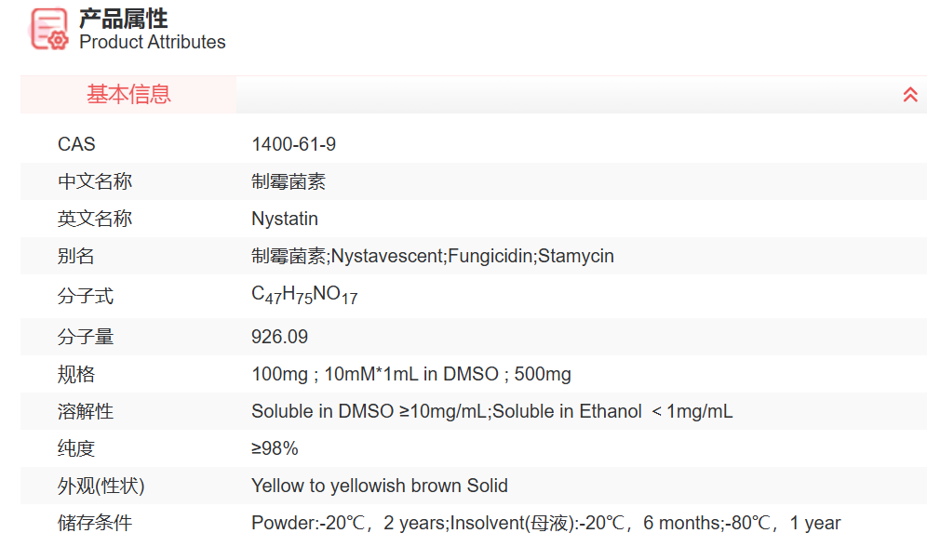Select the 基本信息 tab header

[128, 94]
